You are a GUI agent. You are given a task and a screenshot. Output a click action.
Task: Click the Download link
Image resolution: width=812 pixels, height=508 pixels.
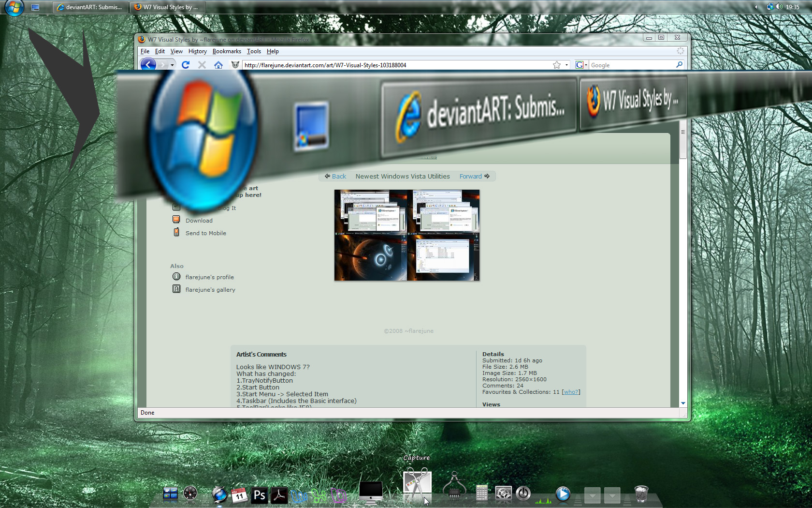coord(199,221)
